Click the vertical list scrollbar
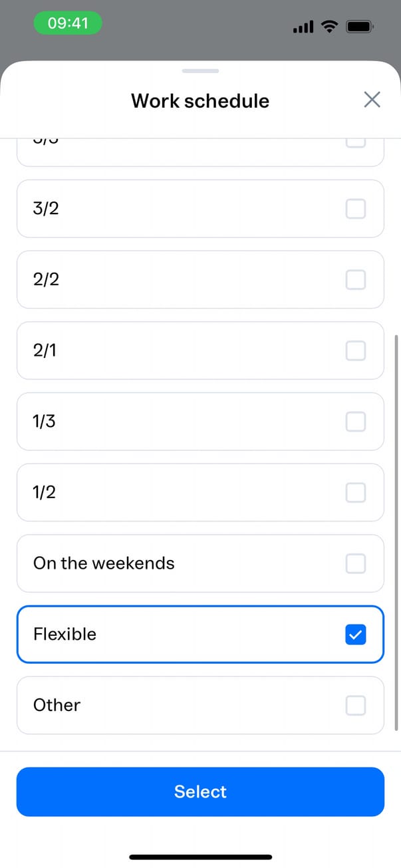 coord(398,532)
